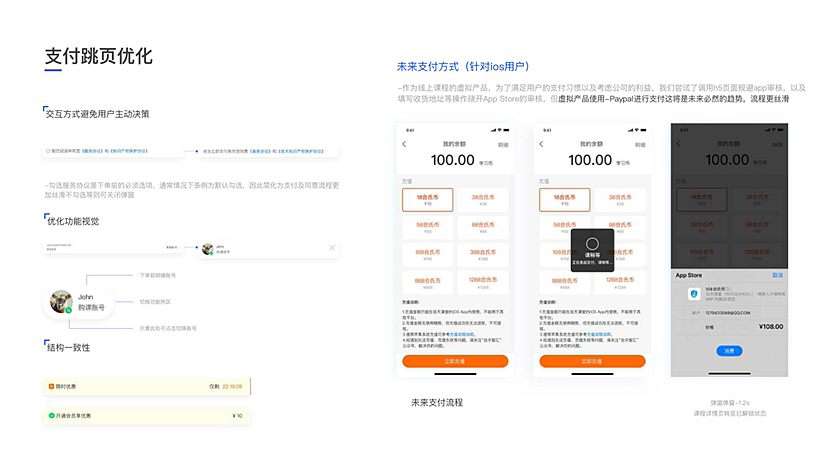Open the blue 充值流程说明 link in the first phone
Image resolution: width=830 pixels, height=466 pixels.
(462, 335)
